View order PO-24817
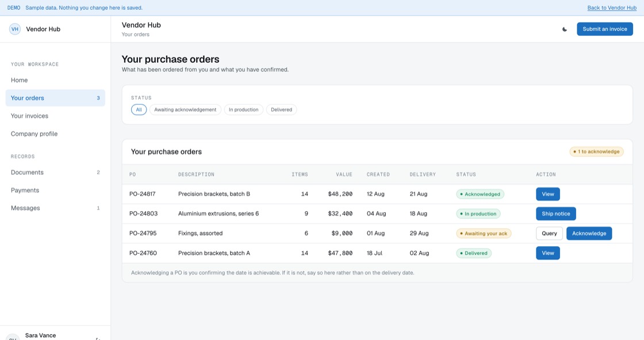This screenshot has height=340, width=644. click(547, 194)
